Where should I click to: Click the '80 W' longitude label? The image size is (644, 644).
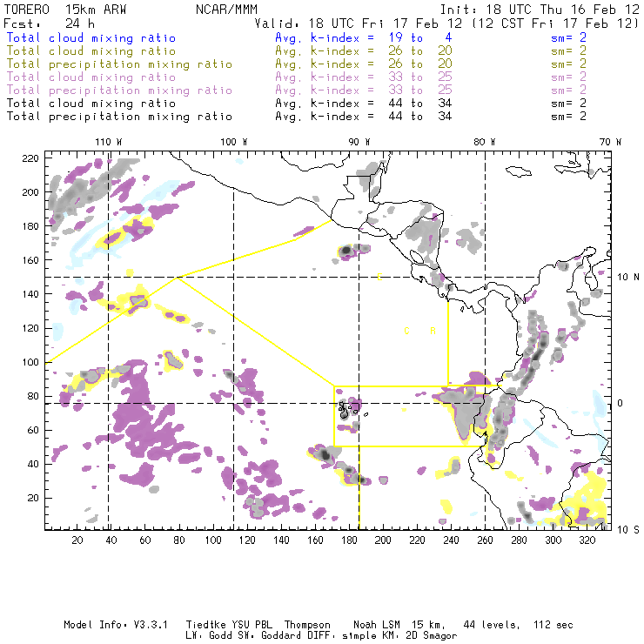484,142
